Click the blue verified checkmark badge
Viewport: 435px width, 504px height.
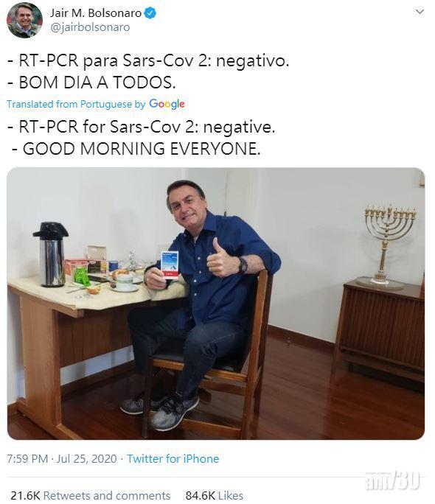point(150,13)
